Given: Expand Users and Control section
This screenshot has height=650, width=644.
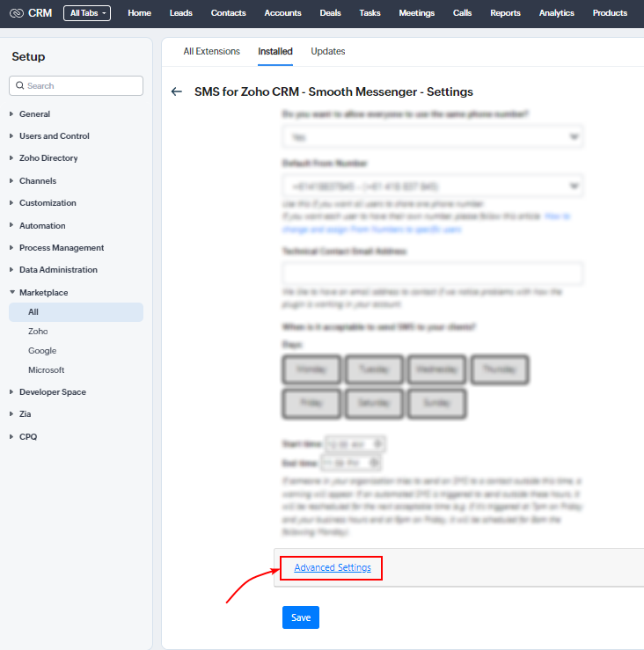Looking at the screenshot, I should pos(54,136).
